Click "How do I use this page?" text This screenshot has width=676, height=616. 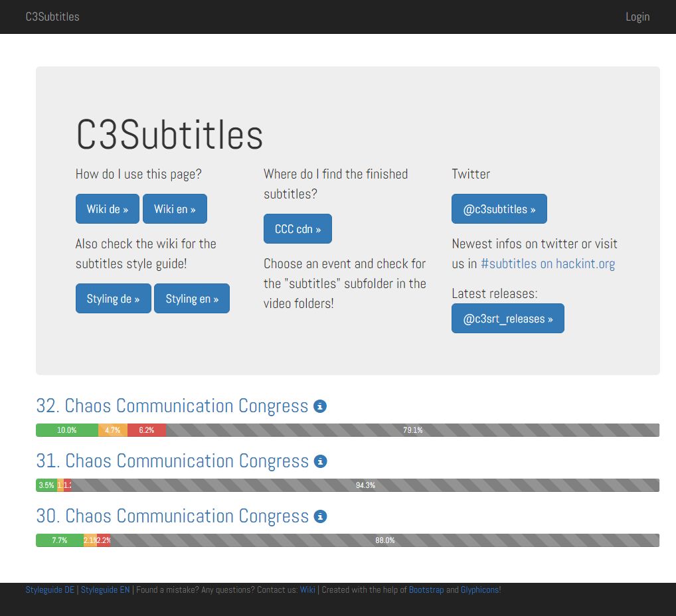pos(138,174)
